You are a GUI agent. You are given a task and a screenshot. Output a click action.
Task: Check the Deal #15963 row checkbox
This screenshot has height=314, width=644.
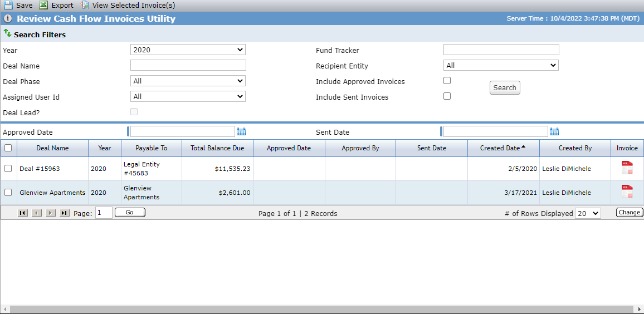[8, 168]
